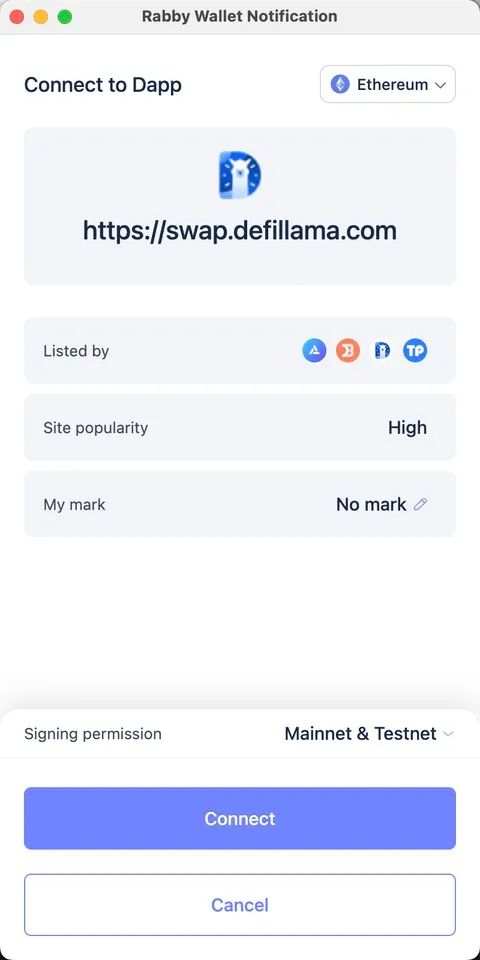
Task: Click the High site popularity value
Action: [407, 427]
